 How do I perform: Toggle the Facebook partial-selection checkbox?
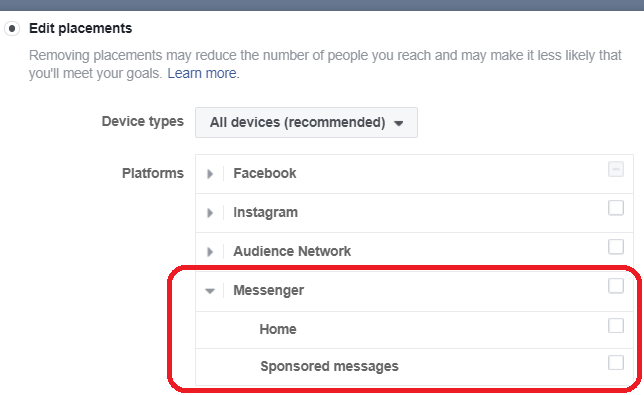click(x=616, y=169)
